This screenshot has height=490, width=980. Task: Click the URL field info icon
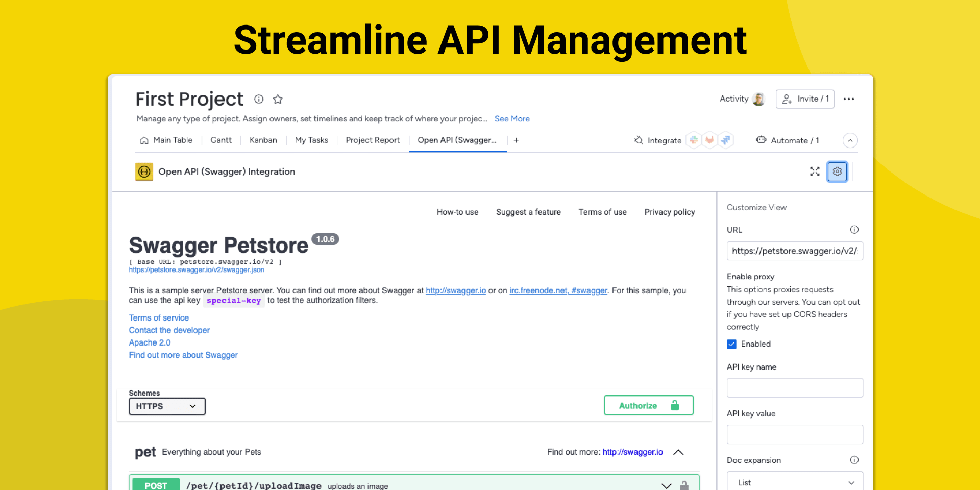tap(854, 230)
